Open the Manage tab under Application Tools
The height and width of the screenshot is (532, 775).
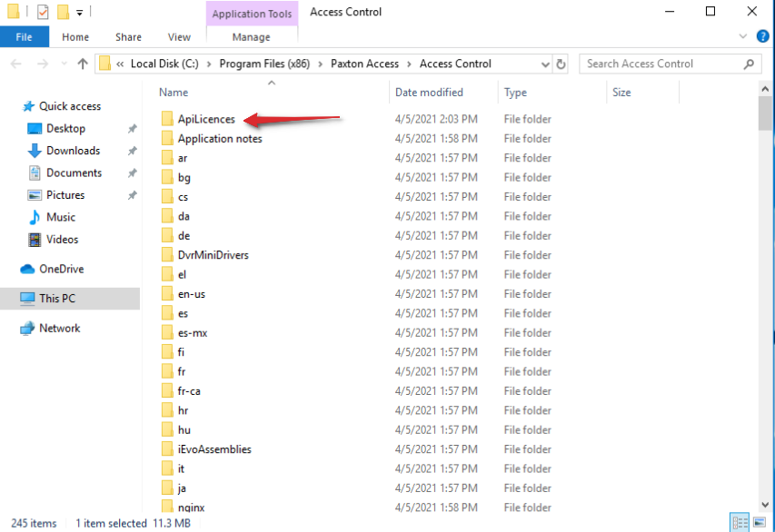coord(252,36)
